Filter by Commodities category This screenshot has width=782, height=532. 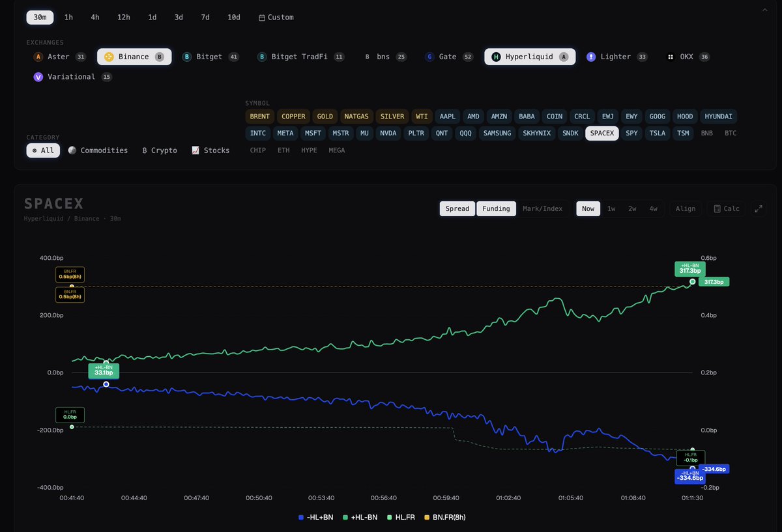[x=98, y=150]
